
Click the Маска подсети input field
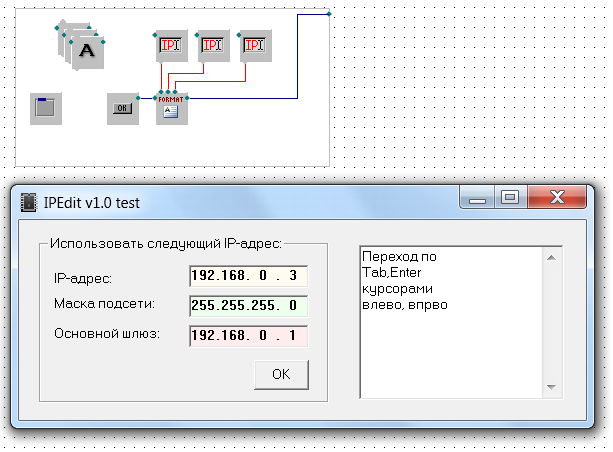tap(248, 305)
